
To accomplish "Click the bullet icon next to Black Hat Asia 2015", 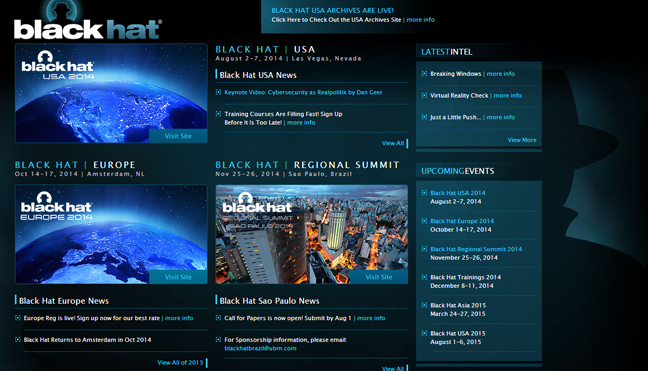I will [x=424, y=305].
